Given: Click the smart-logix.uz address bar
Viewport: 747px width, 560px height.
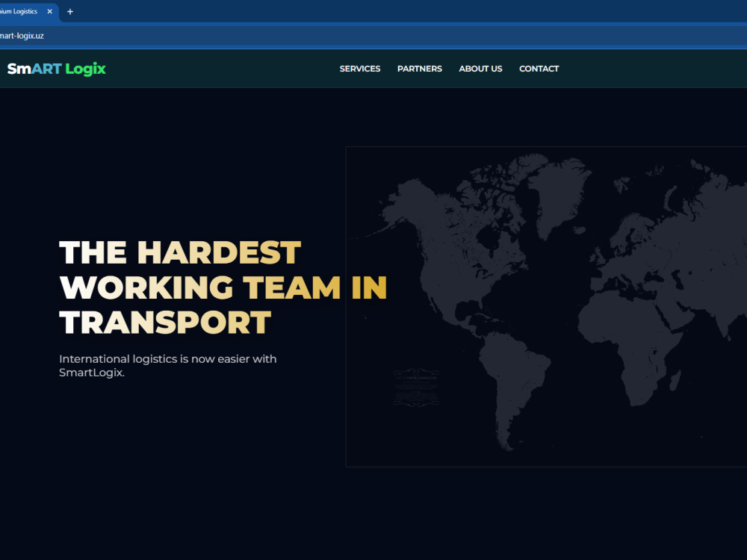Looking at the screenshot, I should pos(373,36).
